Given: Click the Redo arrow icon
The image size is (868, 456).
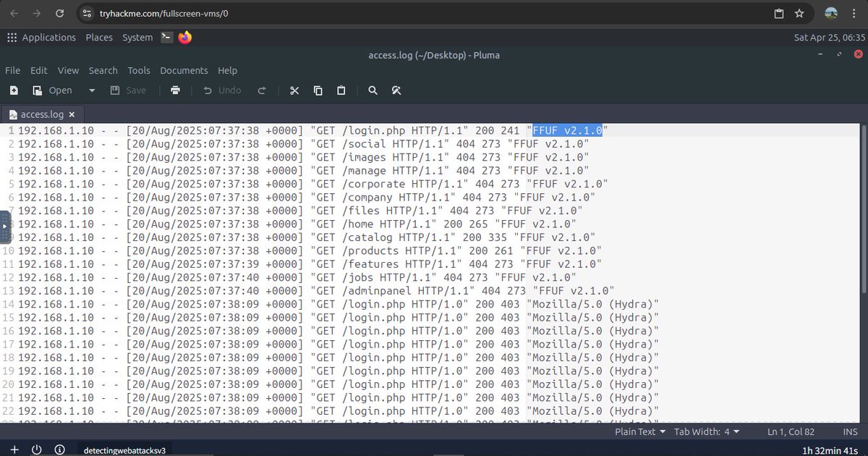Looking at the screenshot, I should coord(262,90).
